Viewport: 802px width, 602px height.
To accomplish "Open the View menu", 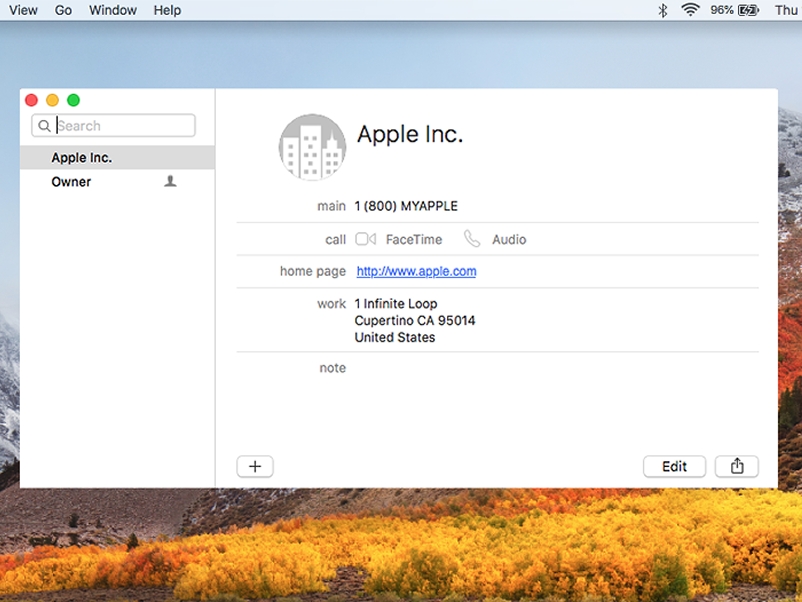I will pos(23,10).
